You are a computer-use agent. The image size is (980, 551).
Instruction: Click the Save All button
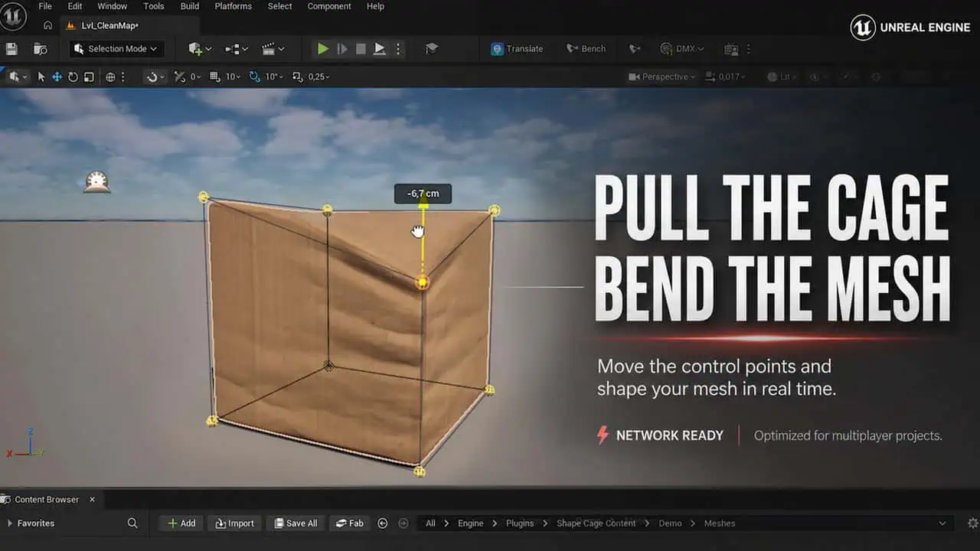pos(296,523)
